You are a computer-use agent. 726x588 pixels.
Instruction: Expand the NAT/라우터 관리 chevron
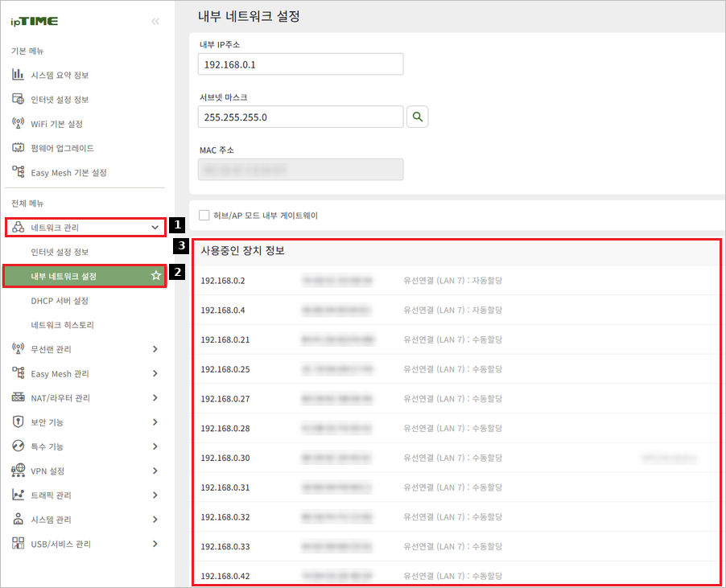click(155, 397)
